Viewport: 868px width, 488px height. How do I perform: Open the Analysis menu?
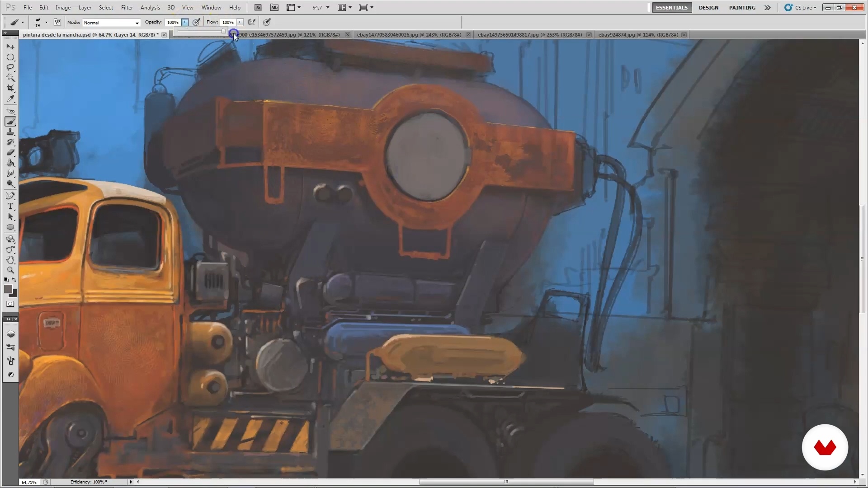(x=150, y=8)
